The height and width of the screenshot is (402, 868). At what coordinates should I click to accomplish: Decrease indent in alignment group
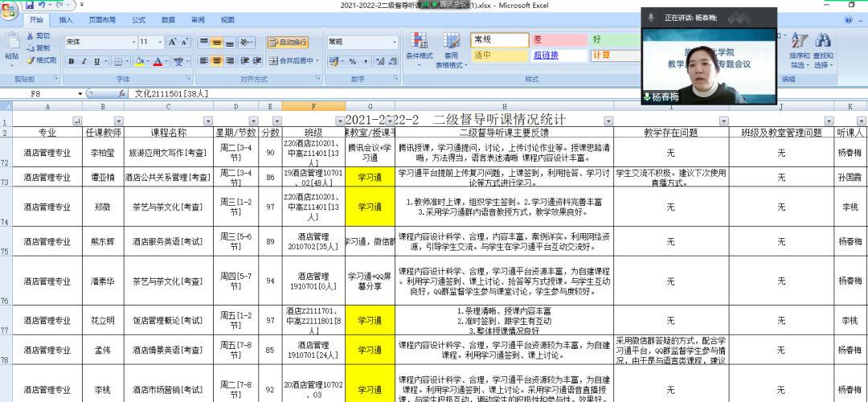coord(244,60)
